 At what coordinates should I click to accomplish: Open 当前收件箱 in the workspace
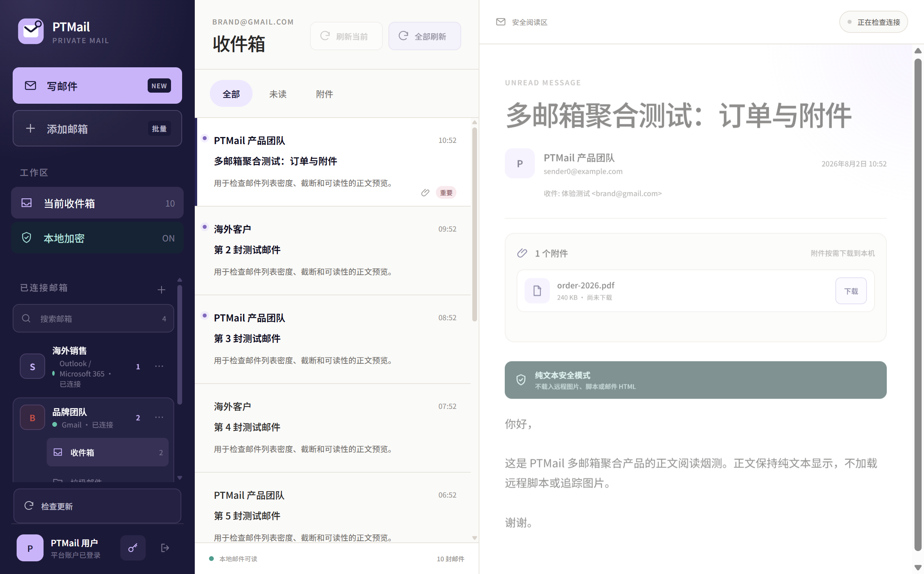pos(97,203)
